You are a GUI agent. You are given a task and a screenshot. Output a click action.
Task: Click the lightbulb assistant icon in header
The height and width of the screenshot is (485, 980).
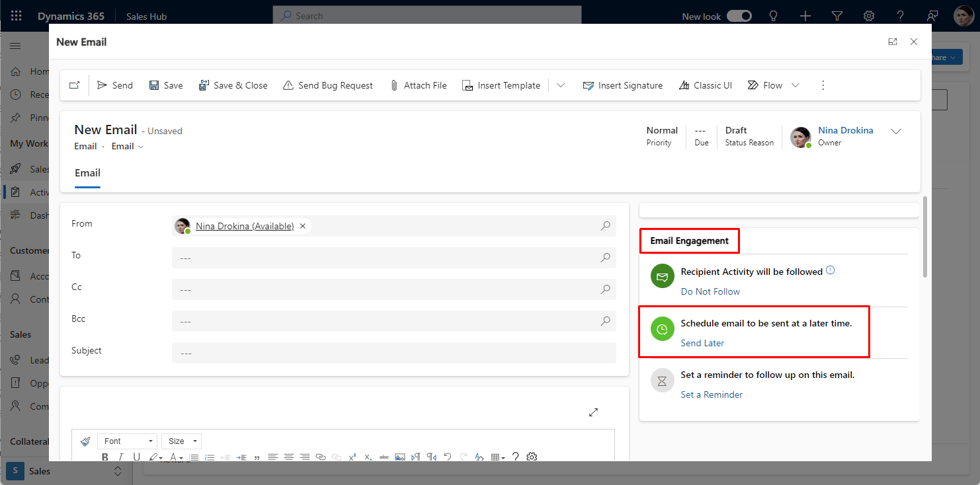click(x=773, y=16)
